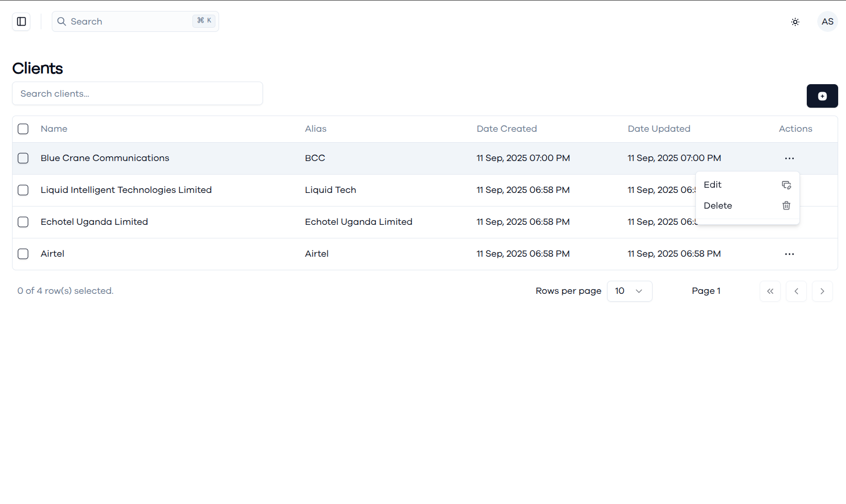Focus the global Search box
Screen dimensions: 846x504
pos(135,21)
